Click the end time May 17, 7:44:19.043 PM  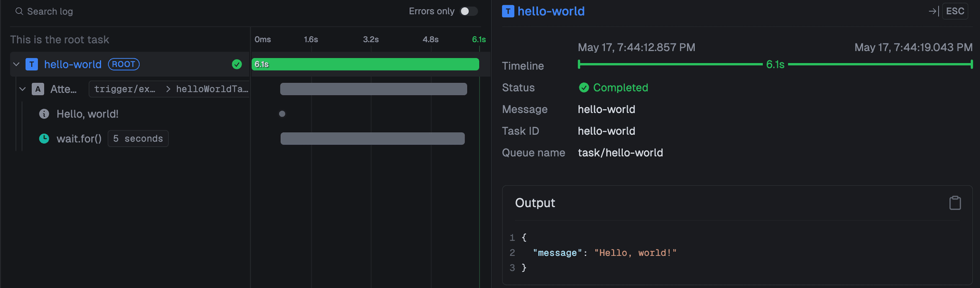(914, 47)
